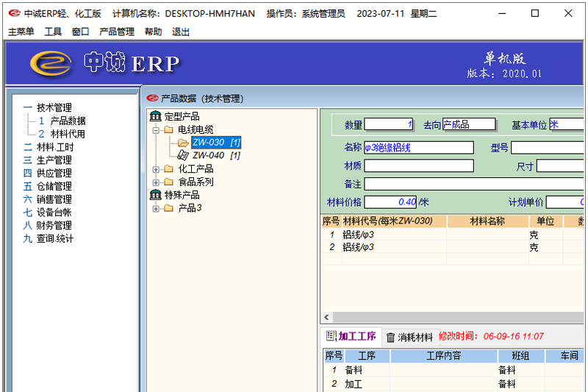This screenshot has width=588, height=392.
Task: Click the 工序内容 column header
Action: (444, 356)
